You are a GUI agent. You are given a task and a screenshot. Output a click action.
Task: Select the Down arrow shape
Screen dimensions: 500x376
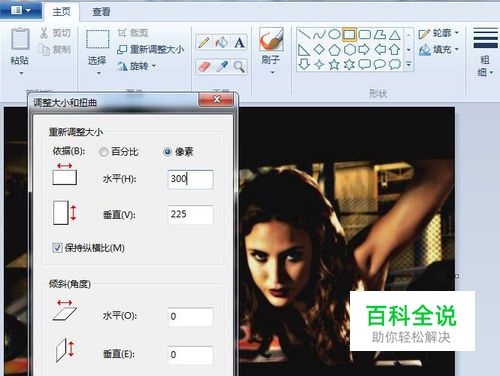(304, 64)
